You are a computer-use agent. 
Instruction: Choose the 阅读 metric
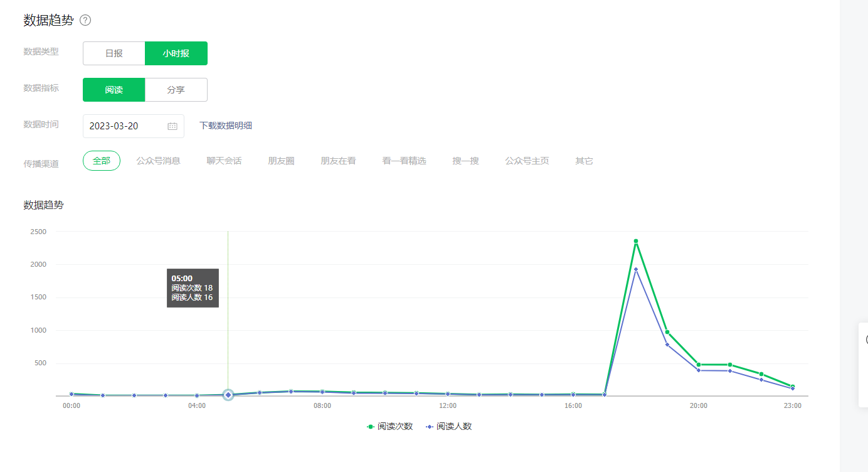(x=114, y=90)
